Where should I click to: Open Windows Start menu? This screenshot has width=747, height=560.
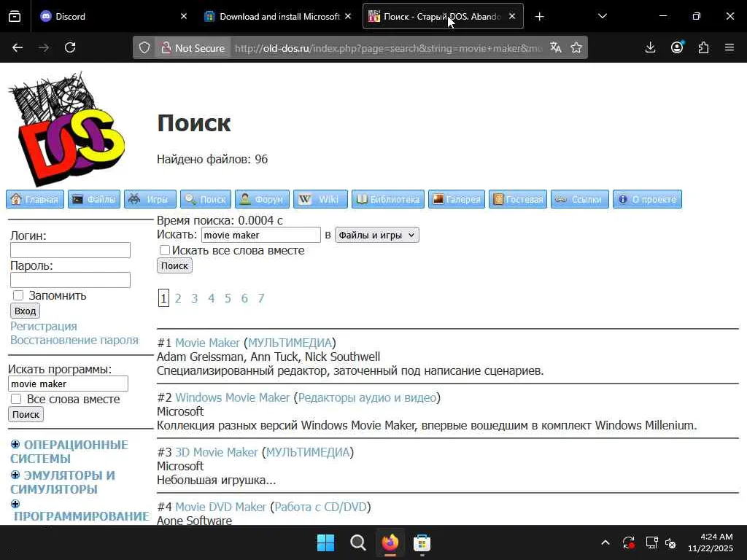tap(326, 542)
